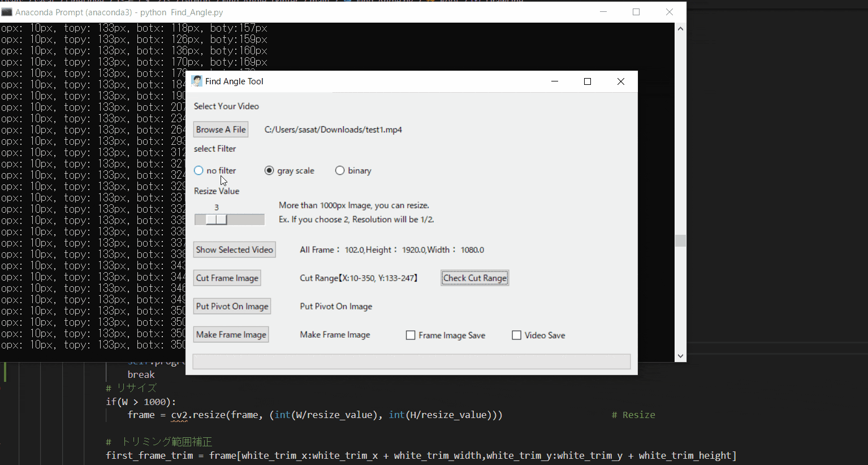Click the file path test1.mp4 text
The height and width of the screenshot is (465, 868).
pyautogui.click(x=333, y=130)
